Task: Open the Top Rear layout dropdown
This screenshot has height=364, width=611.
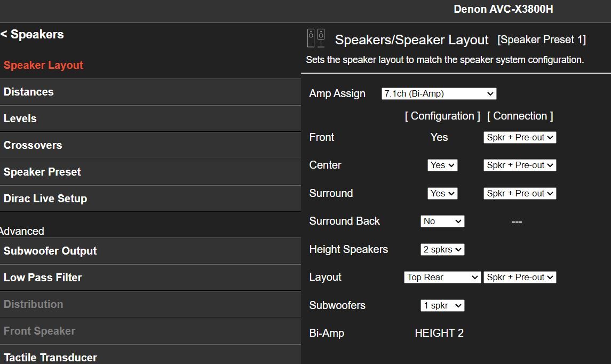Action: point(442,278)
